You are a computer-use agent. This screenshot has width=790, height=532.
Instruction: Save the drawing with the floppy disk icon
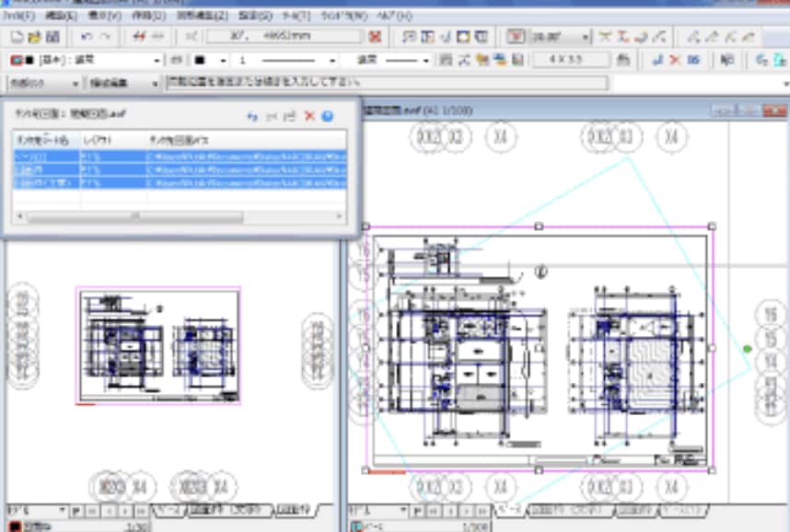point(52,37)
